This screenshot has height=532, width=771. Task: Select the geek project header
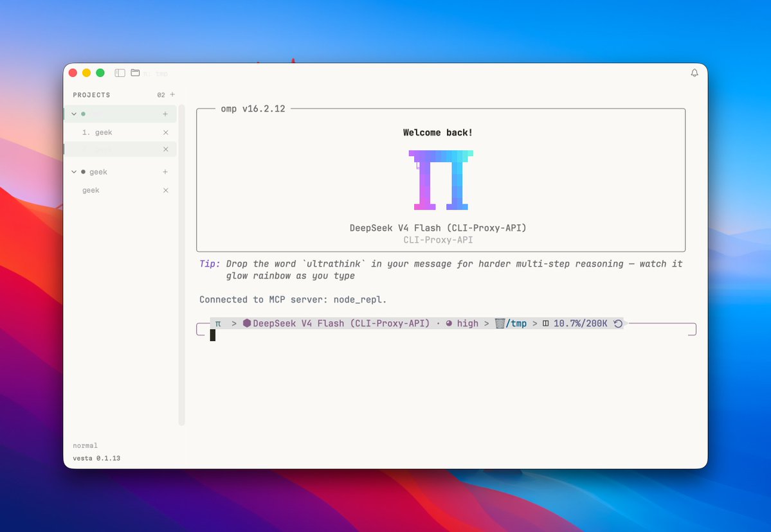[98, 172]
